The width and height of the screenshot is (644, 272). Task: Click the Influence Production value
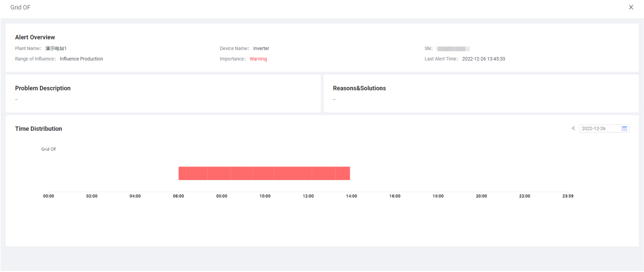pos(81,59)
